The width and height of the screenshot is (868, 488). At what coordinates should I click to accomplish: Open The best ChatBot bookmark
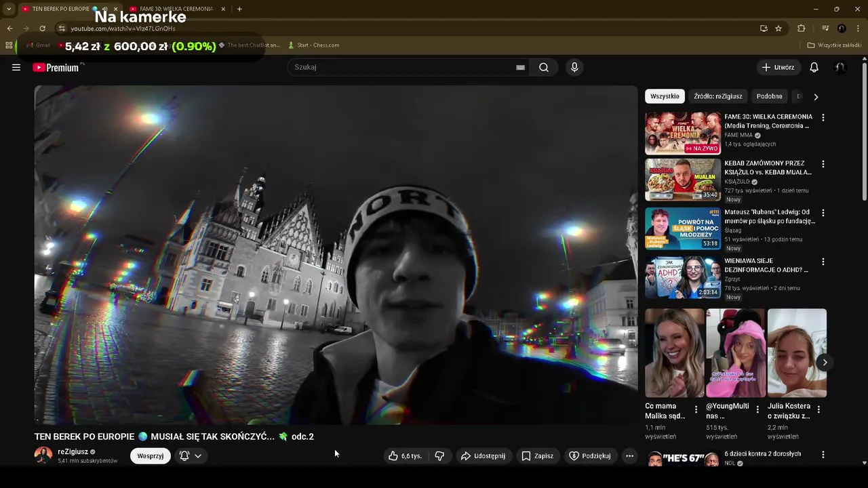pyautogui.click(x=249, y=45)
